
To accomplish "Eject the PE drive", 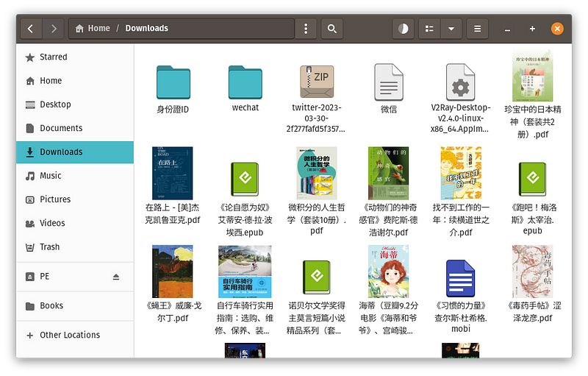I will (116, 277).
